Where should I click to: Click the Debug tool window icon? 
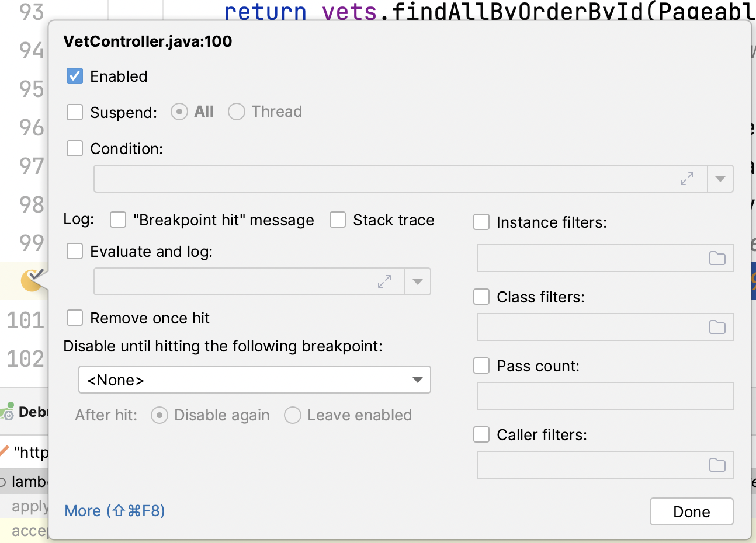point(8,411)
